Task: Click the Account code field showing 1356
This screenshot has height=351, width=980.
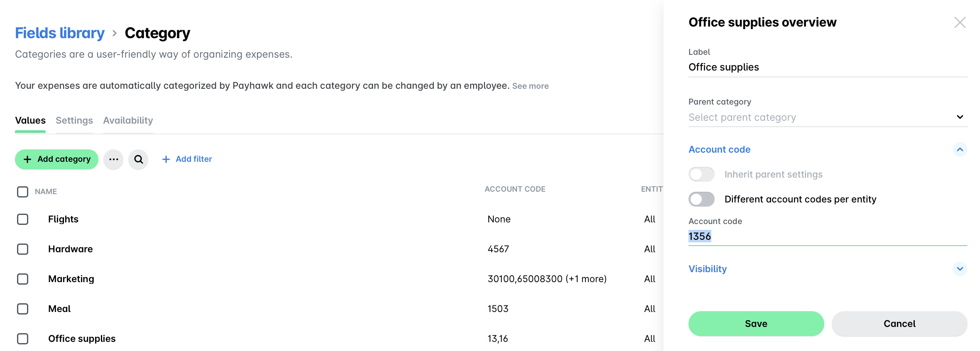Action: [828, 236]
